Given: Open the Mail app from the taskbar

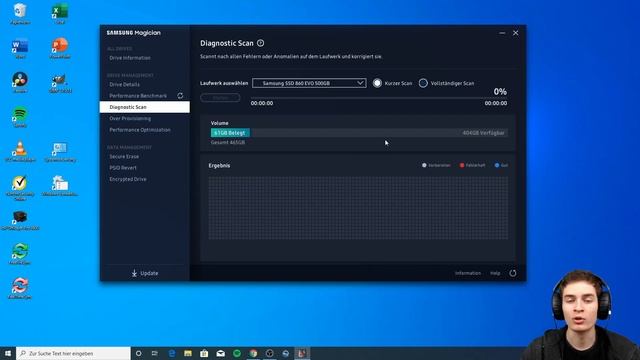Looking at the screenshot, I should point(220,353).
